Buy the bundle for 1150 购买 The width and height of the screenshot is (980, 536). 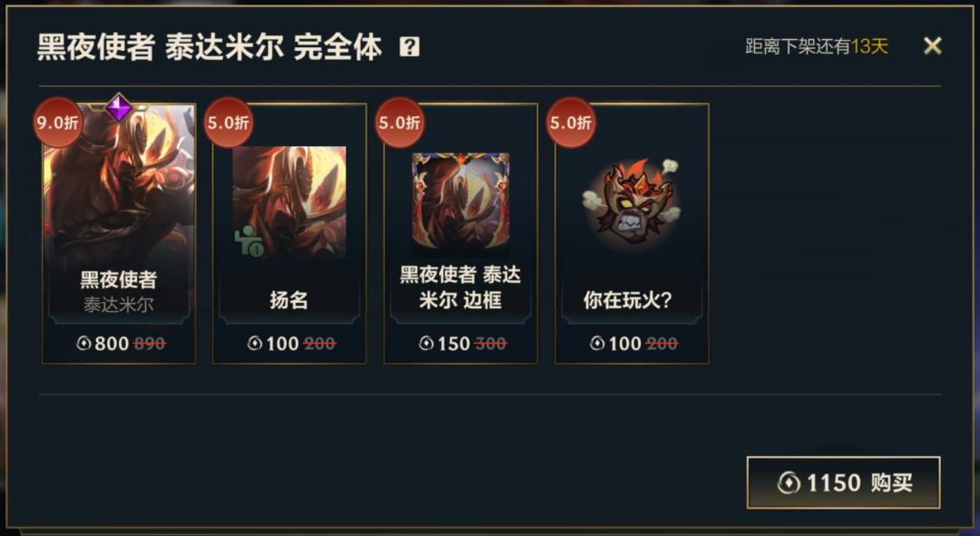click(843, 482)
